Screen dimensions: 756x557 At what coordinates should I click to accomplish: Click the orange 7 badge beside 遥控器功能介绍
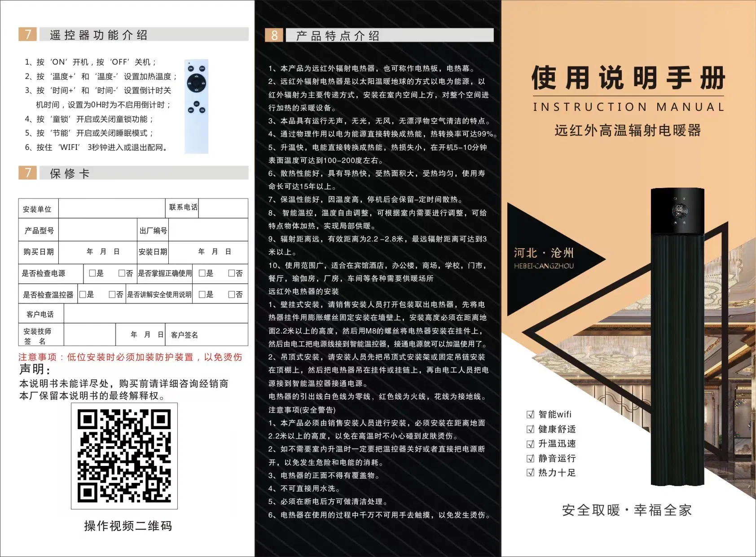[28, 35]
